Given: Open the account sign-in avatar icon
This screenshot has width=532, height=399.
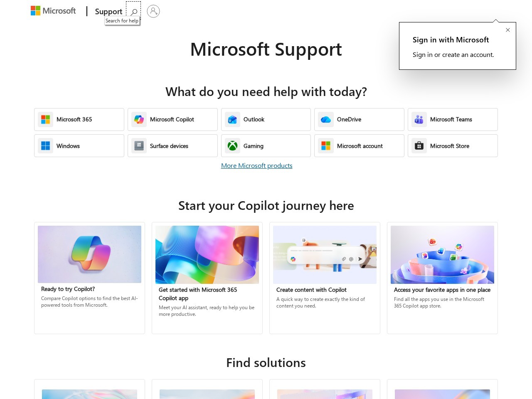Looking at the screenshot, I should click(153, 11).
